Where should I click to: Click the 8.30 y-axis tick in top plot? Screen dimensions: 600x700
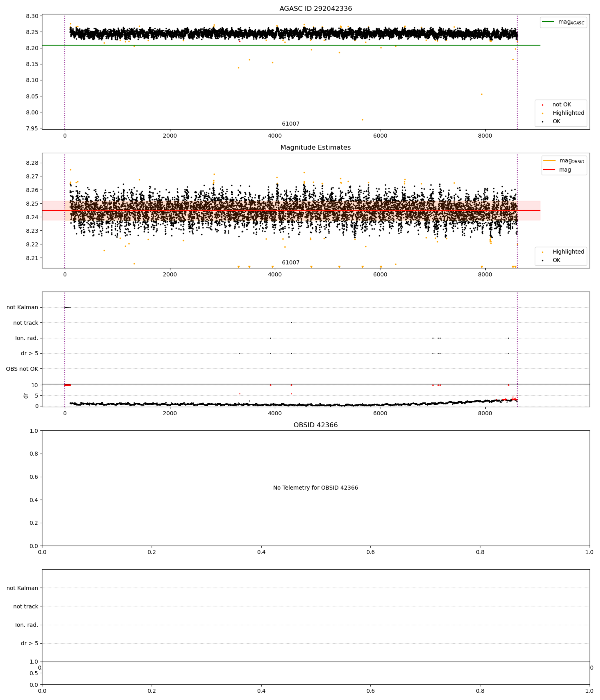click(32, 16)
